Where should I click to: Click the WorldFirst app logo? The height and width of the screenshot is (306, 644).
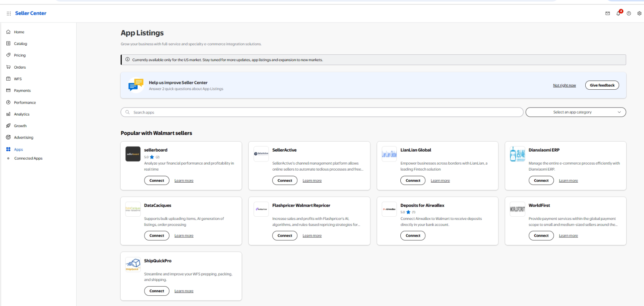[517, 209]
